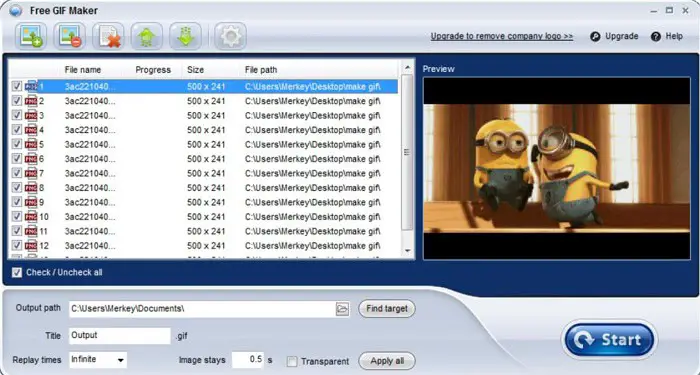Sort by the File name column header
The height and width of the screenshot is (375, 700).
point(83,70)
